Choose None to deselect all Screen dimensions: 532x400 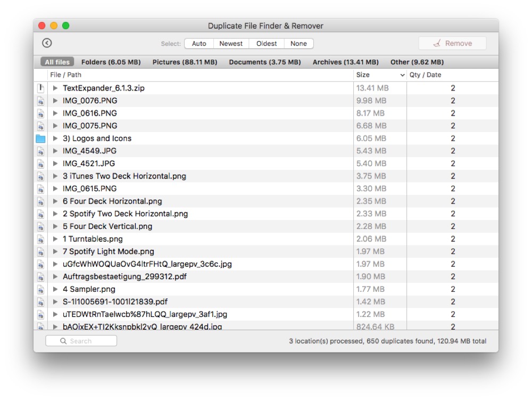[x=298, y=44]
